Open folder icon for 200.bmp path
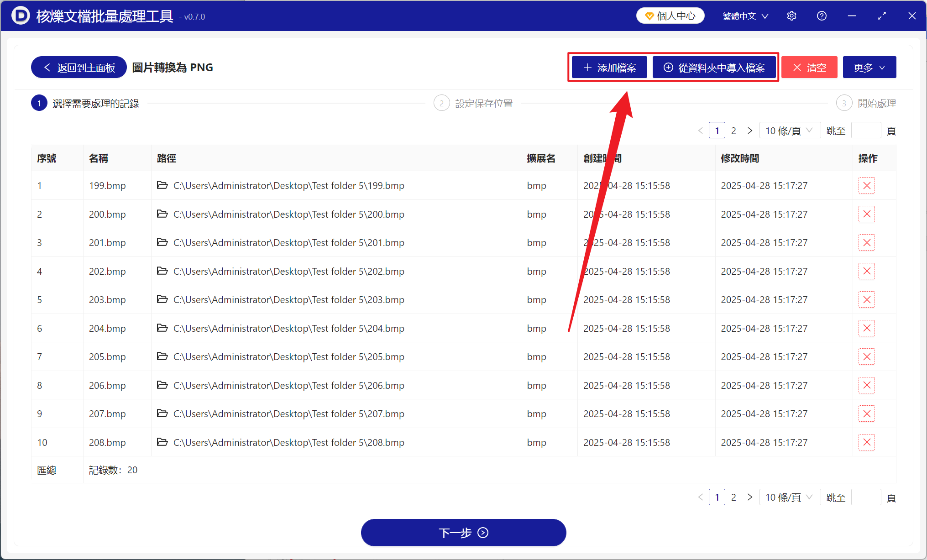Screen dimensions: 927x560 tap(162, 214)
